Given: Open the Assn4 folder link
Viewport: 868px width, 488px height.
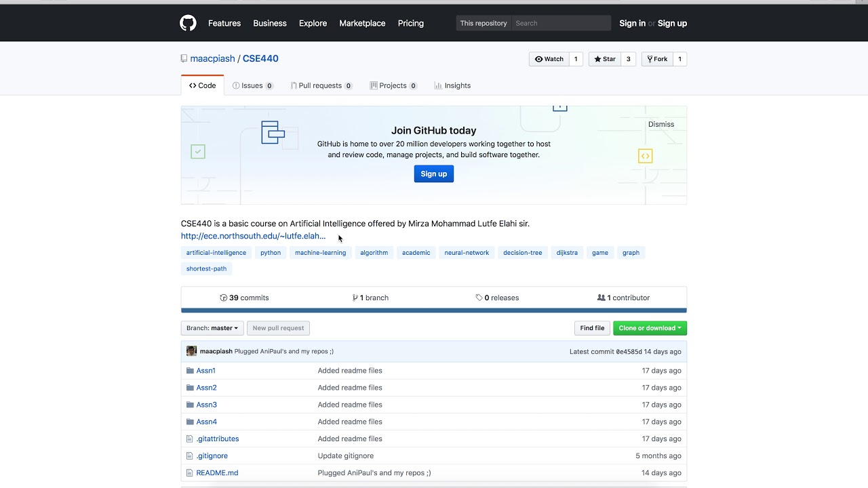Looking at the screenshot, I should 206,422.
